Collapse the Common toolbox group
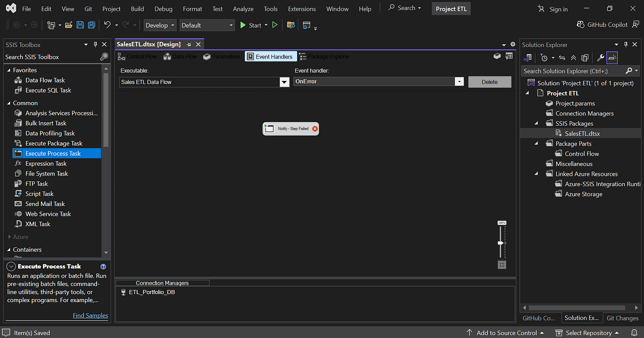644x338 pixels. (x=9, y=103)
